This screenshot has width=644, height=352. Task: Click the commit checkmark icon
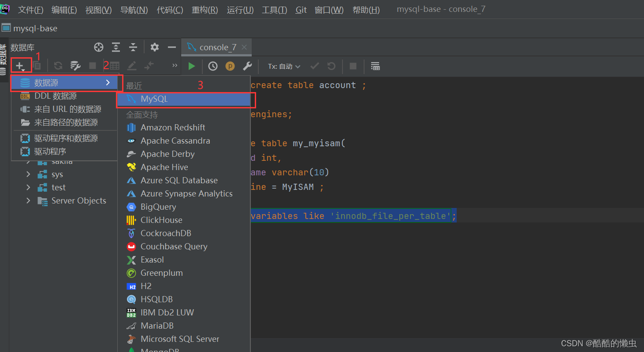point(315,66)
